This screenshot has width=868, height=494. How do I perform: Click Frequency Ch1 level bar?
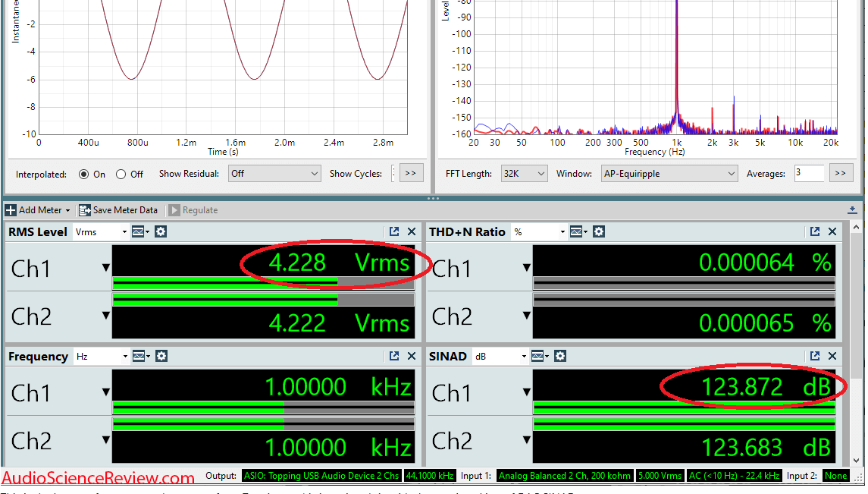(x=264, y=407)
